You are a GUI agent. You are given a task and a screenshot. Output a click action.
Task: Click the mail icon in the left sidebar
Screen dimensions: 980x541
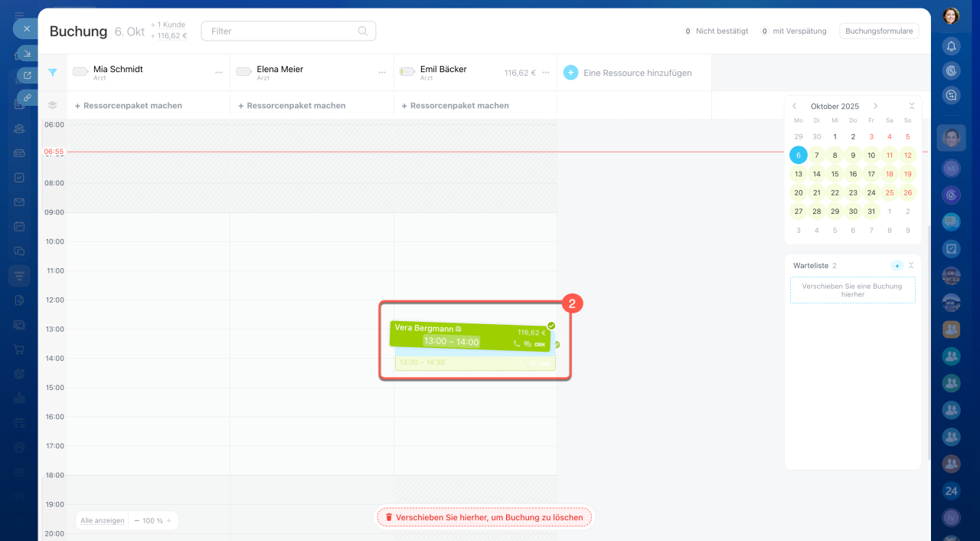[x=19, y=202]
